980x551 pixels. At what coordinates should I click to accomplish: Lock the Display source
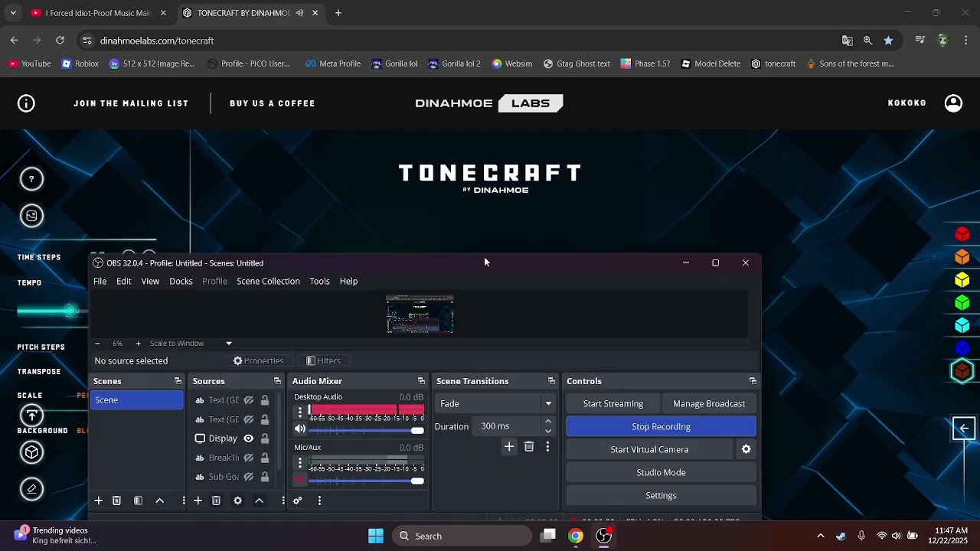click(x=264, y=439)
